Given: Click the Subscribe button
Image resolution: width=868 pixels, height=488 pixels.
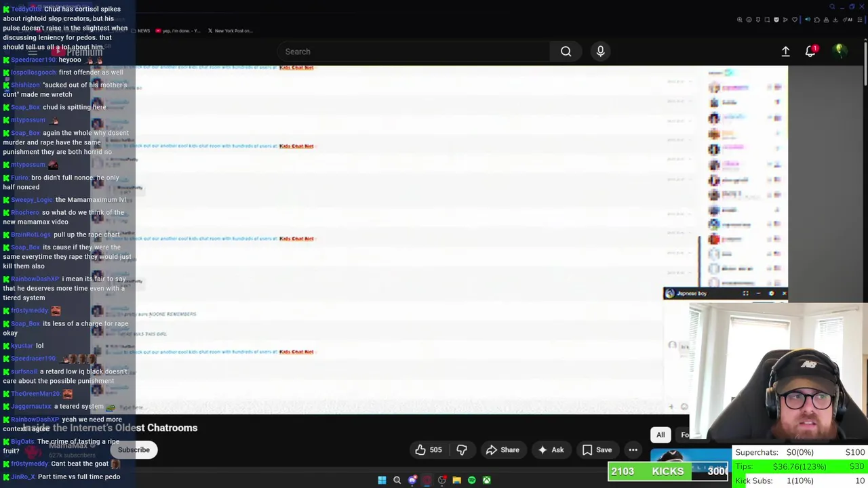Looking at the screenshot, I should pos(134,450).
